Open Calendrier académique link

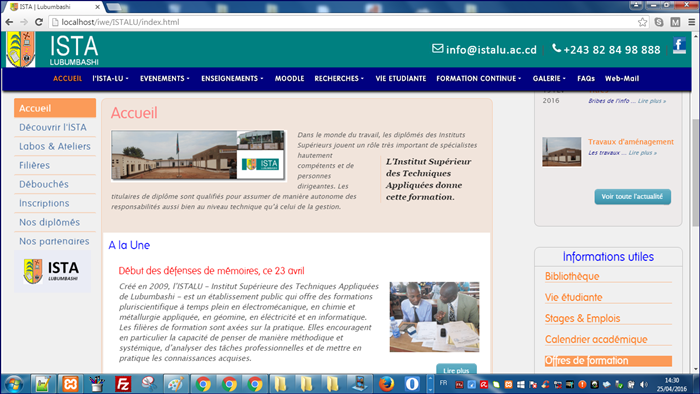click(x=596, y=340)
